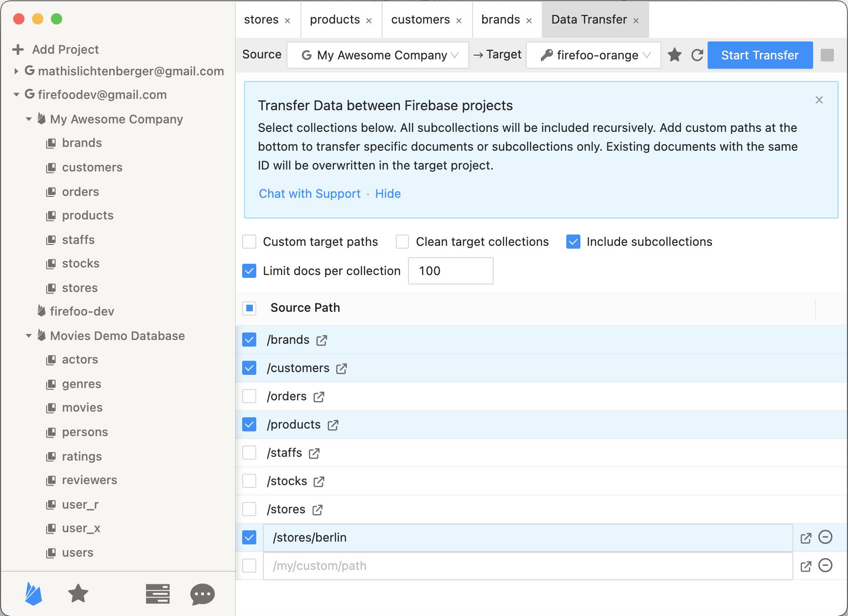The height and width of the screenshot is (616, 848).
Task: Collapse Movies Demo Database project
Action: tap(28, 336)
